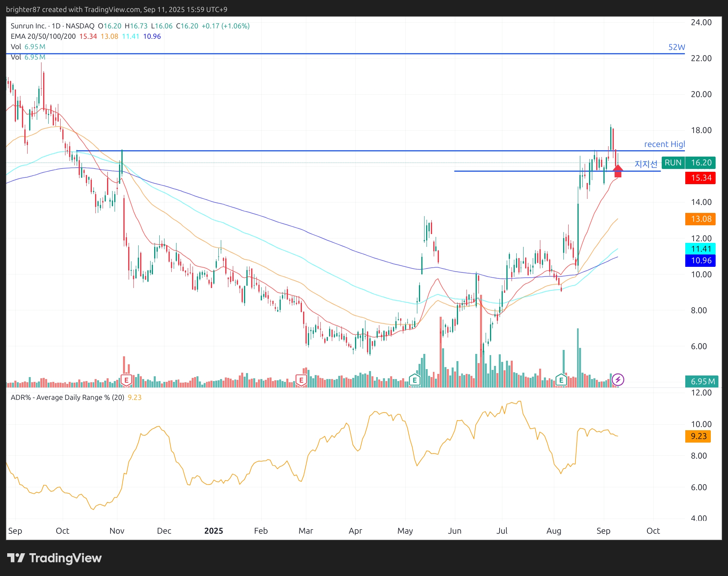Select the 지지선 support line label
Screen dimensions: 728x576
point(645,164)
